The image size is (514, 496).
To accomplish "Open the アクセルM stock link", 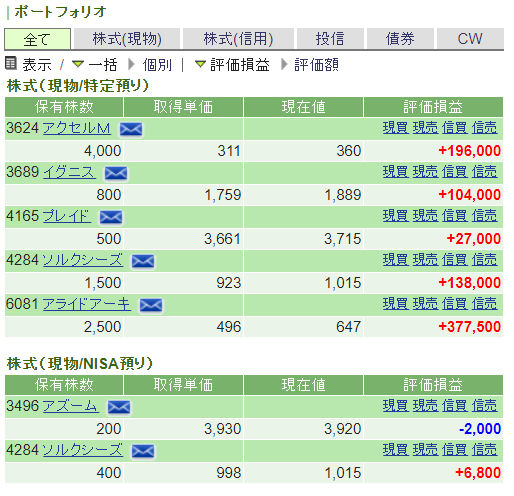I will (77, 128).
